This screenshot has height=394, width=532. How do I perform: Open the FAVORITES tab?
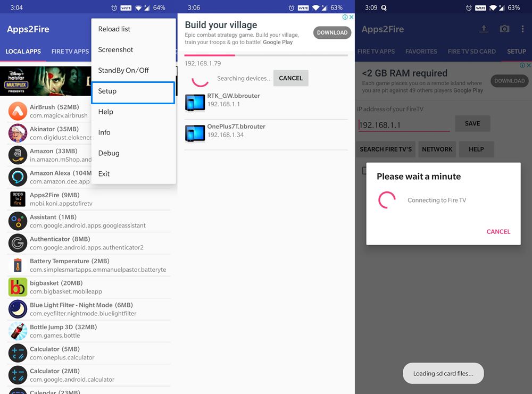coord(421,52)
